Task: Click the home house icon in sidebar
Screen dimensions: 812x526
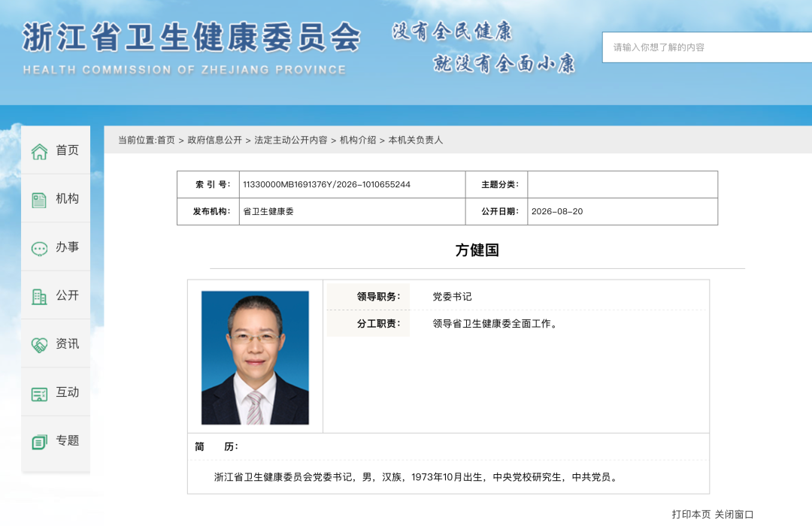Action: 39,151
